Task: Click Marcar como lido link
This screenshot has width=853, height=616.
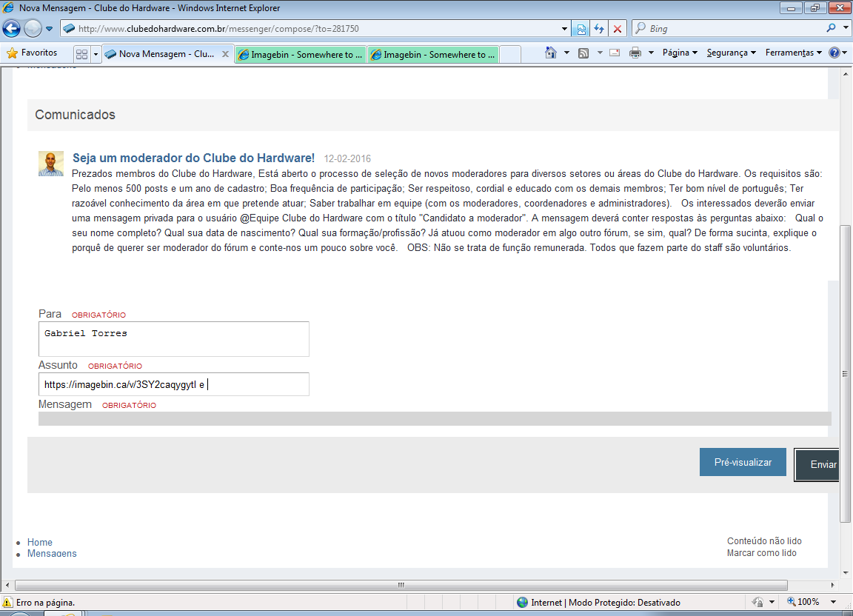Action: [762, 553]
